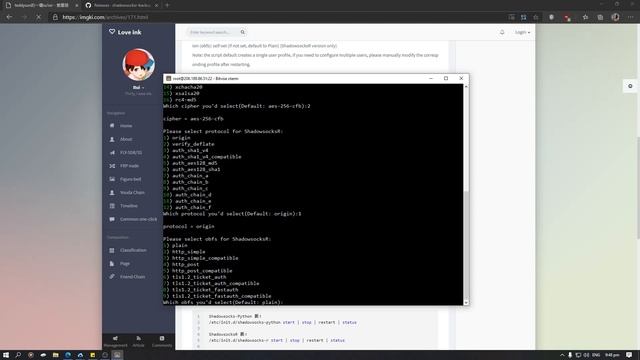Click the search magnifier icon
This screenshot has width=640, height=360.
click(x=243, y=32)
